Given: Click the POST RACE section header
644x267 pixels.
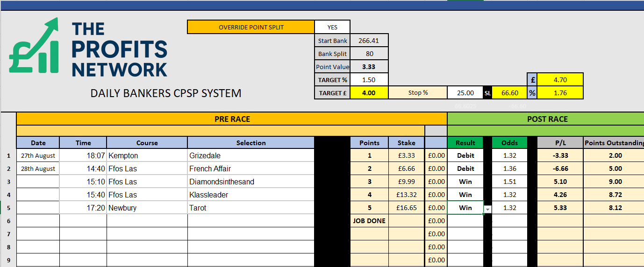Looking at the screenshot, I should tap(547, 119).
